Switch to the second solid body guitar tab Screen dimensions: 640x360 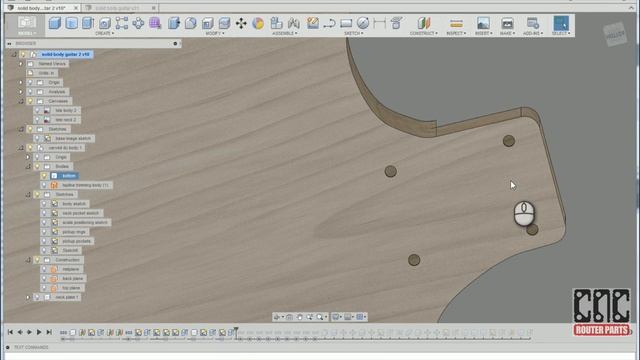pos(118,8)
